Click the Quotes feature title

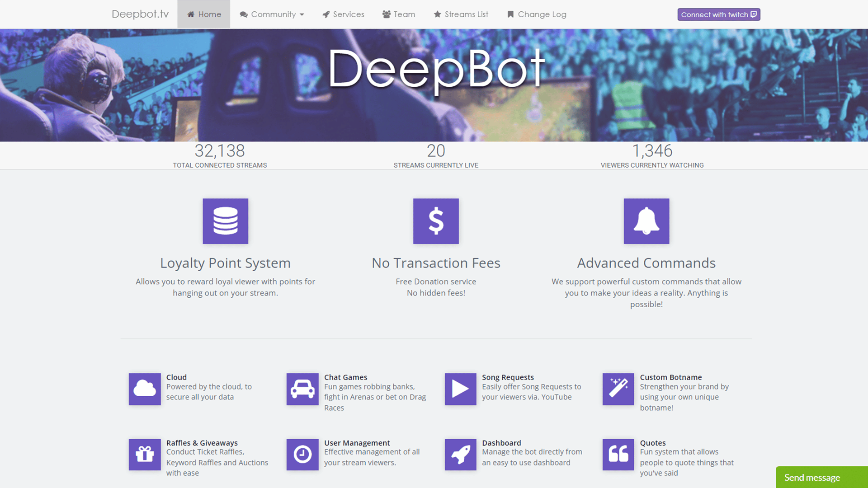pos(653,443)
